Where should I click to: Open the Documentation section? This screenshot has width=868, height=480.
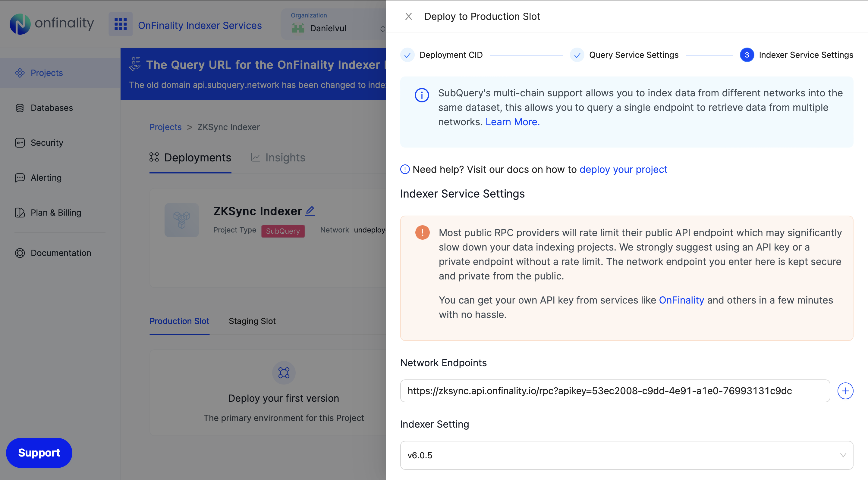[60, 253]
